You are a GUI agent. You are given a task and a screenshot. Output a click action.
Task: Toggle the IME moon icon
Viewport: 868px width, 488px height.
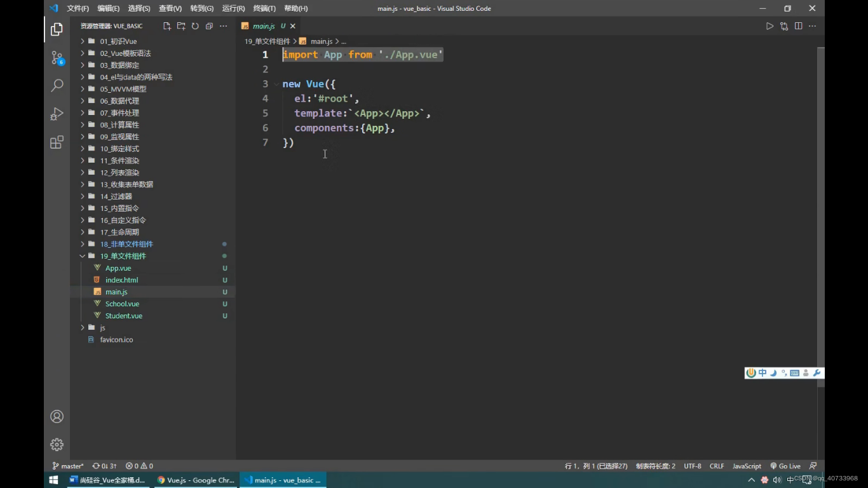[773, 373]
